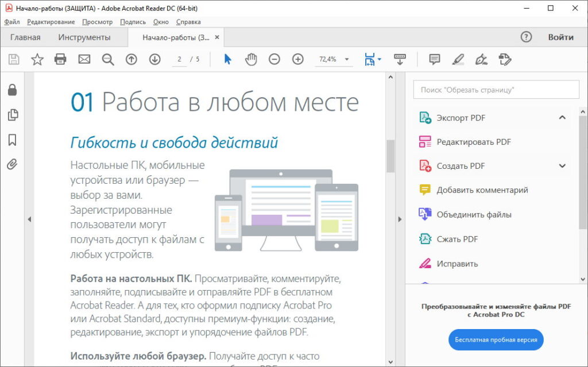Zoom in with the plus circle icon
Screen dimensions: 588x367
298,59
